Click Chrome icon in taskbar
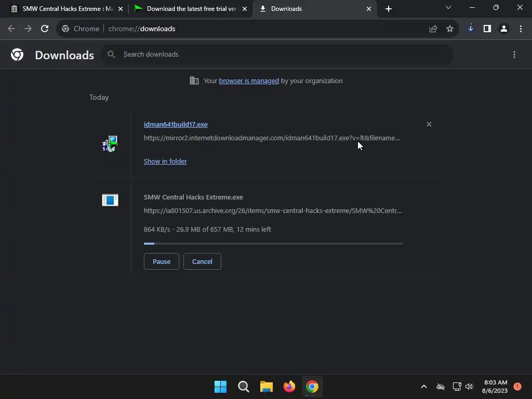Image resolution: width=532 pixels, height=399 pixels. (312, 387)
